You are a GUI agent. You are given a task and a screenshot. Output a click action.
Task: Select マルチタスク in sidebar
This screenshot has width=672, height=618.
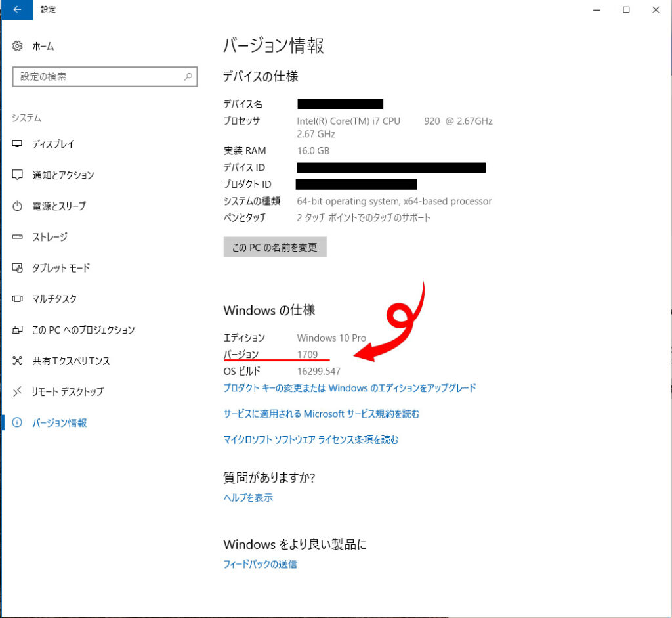[54, 299]
